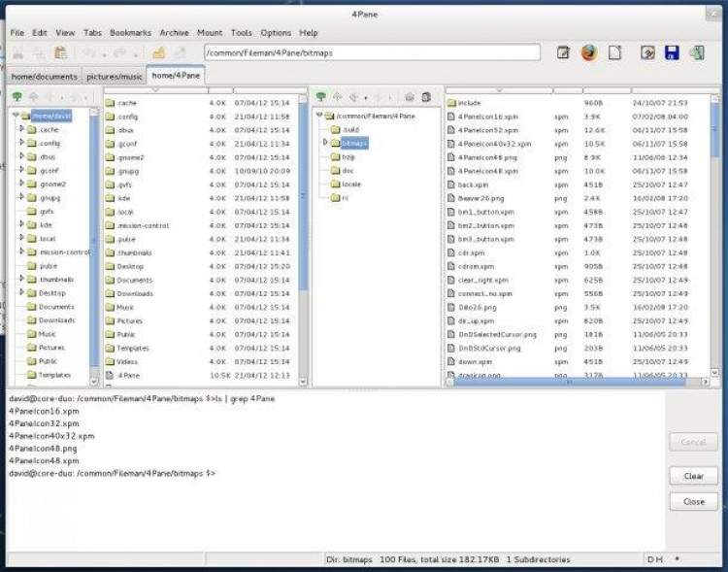Click the Redo arrow toolbar icon
This screenshot has width=728, height=572.
[119, 53]
